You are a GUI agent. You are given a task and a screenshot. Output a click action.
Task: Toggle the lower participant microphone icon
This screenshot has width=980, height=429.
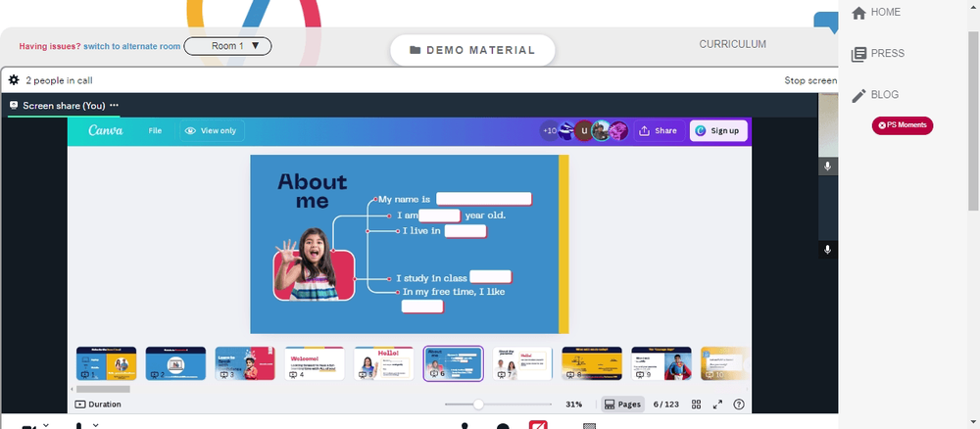827,250
